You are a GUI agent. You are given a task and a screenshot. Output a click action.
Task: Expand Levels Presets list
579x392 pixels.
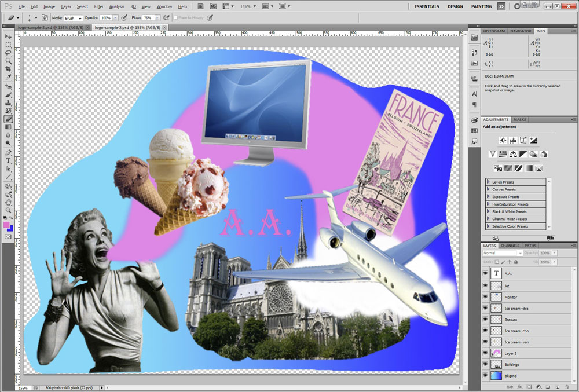(488, 182)
